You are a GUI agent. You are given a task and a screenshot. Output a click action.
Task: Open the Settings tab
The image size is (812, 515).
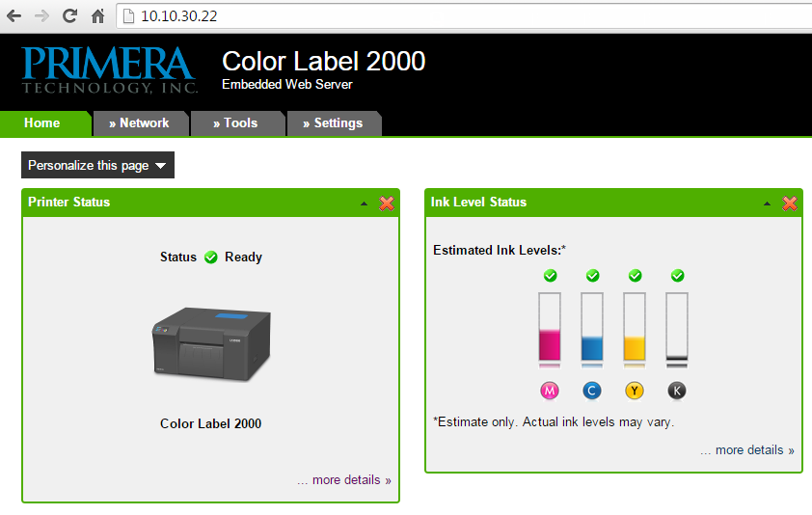[x=334, y=123]
